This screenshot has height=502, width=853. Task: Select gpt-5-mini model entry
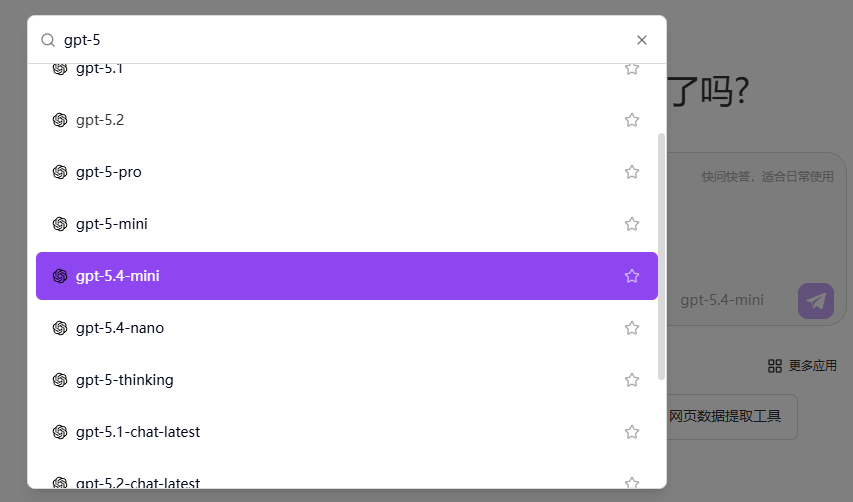coord(111,224)
